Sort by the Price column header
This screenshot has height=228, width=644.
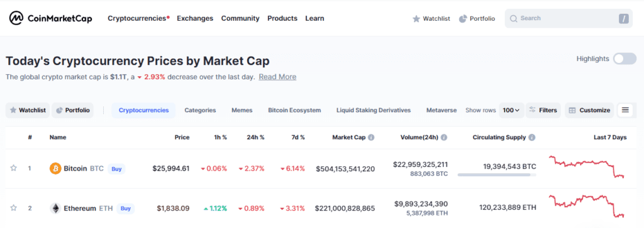point(182,137)
